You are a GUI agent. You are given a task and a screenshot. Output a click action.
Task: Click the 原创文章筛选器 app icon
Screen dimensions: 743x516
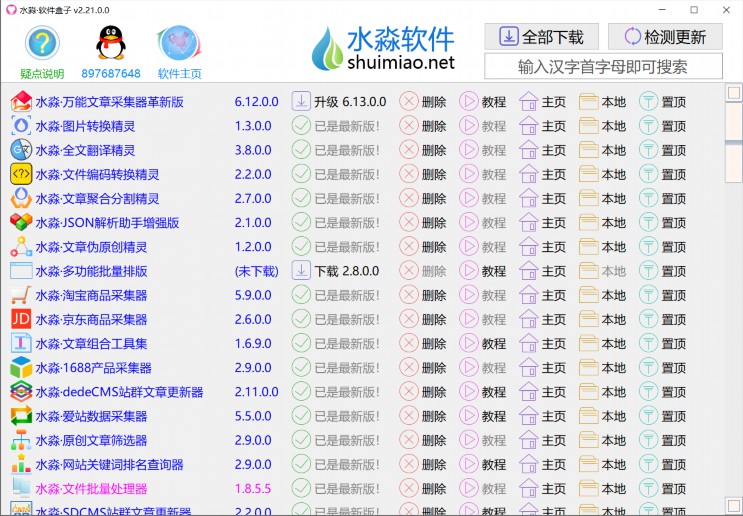point(21,440)
